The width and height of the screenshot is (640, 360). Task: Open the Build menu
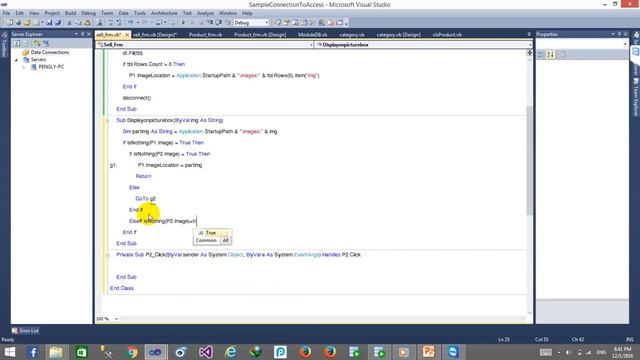pyautogui.click(x=70, y=13)
